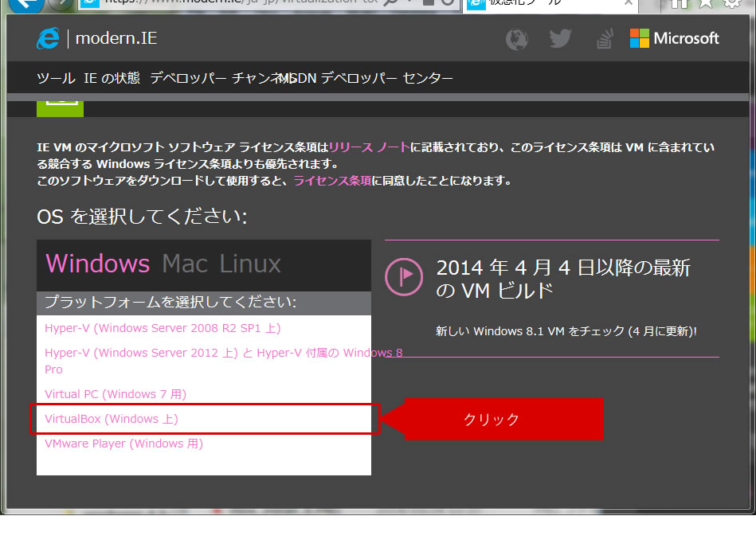Screen dimensions: 756x555
Task: Click the globe icon in header
Action: tap(517, 39)
